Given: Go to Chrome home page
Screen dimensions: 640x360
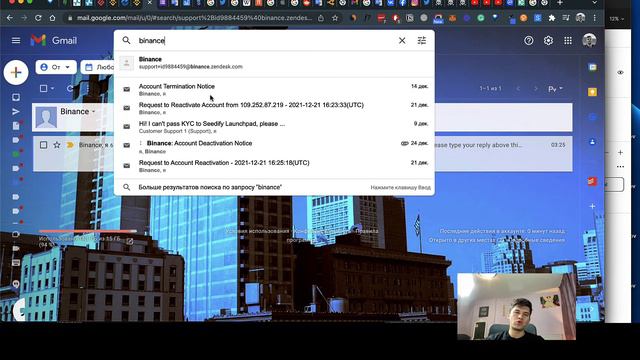Looking at the screenshot, I should point(52,18).
